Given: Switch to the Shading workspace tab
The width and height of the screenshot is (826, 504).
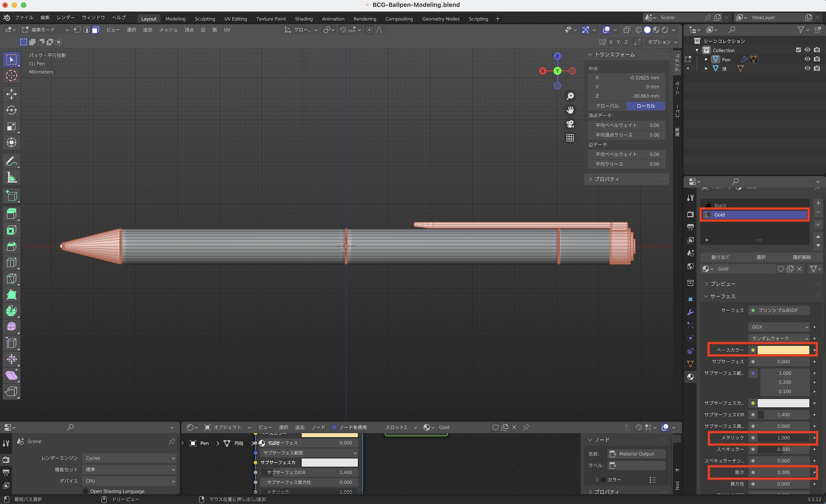Looking at the screenshot, I should 304,19.
